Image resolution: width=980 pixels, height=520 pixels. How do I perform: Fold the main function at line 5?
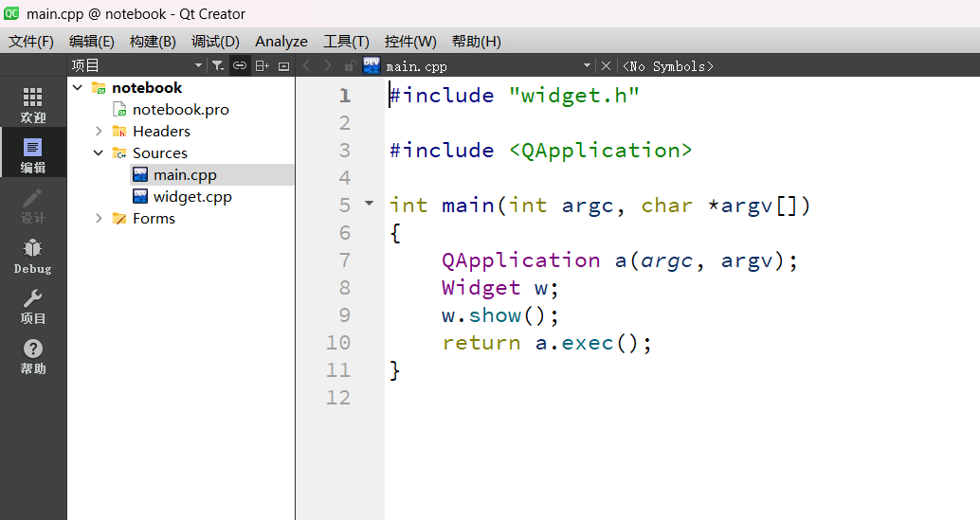click(370, 204)
